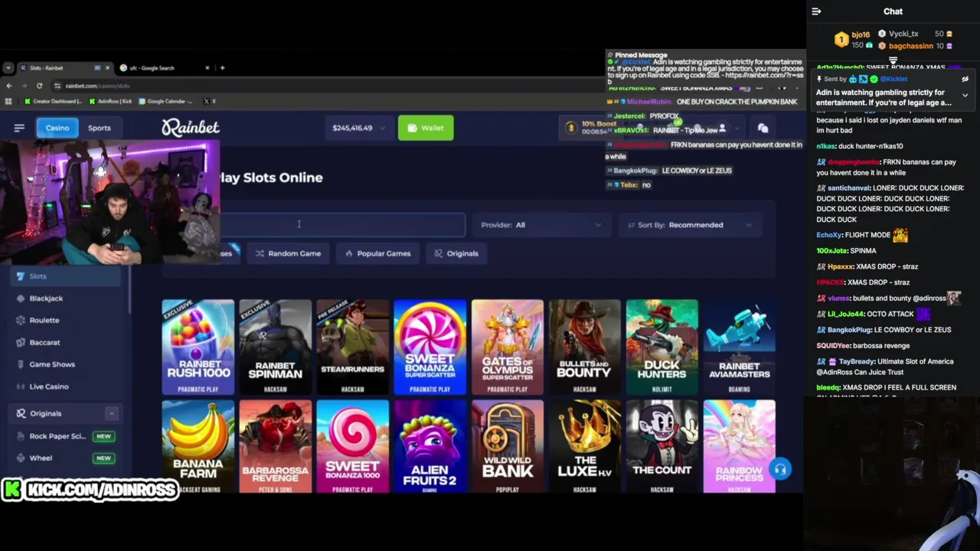
Task: Open AdinRoss | Kick bookmark
Action: [x=110, y=101]
